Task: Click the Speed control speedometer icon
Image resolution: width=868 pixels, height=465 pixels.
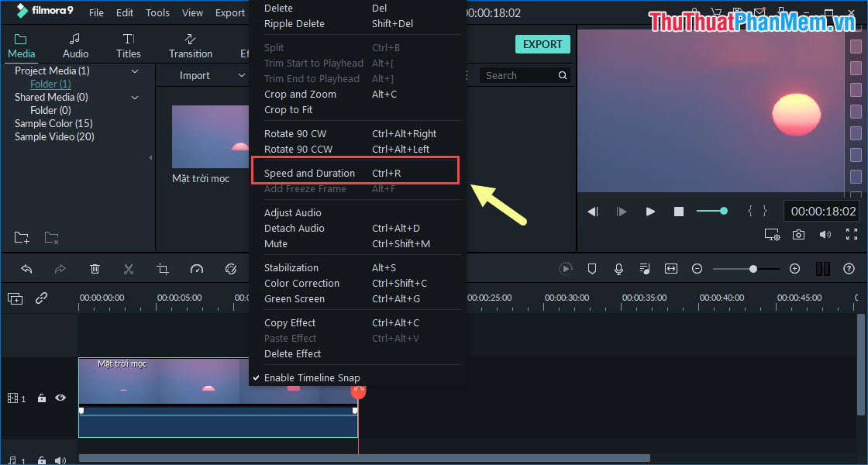Action: click(x=197, y=268)
